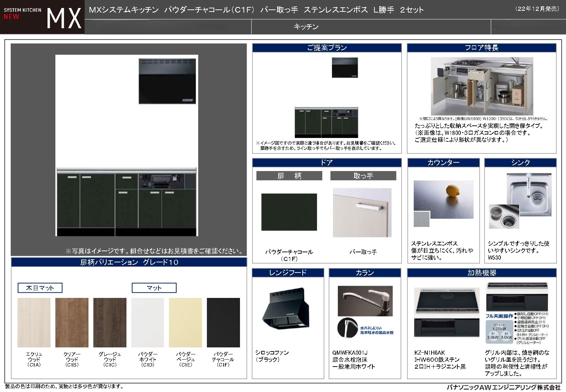The image size is (566, 392).
Task: View the フロア特長 open-cabinet storage photo
Action: point(482,86)
